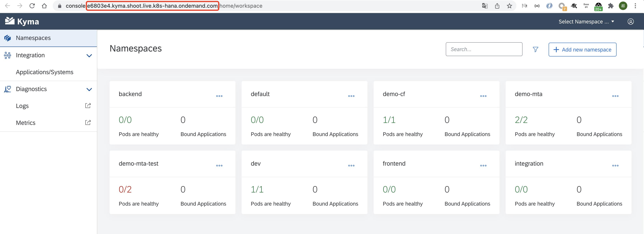
Task: Click the browser back arrow
Action: [7, 6]
